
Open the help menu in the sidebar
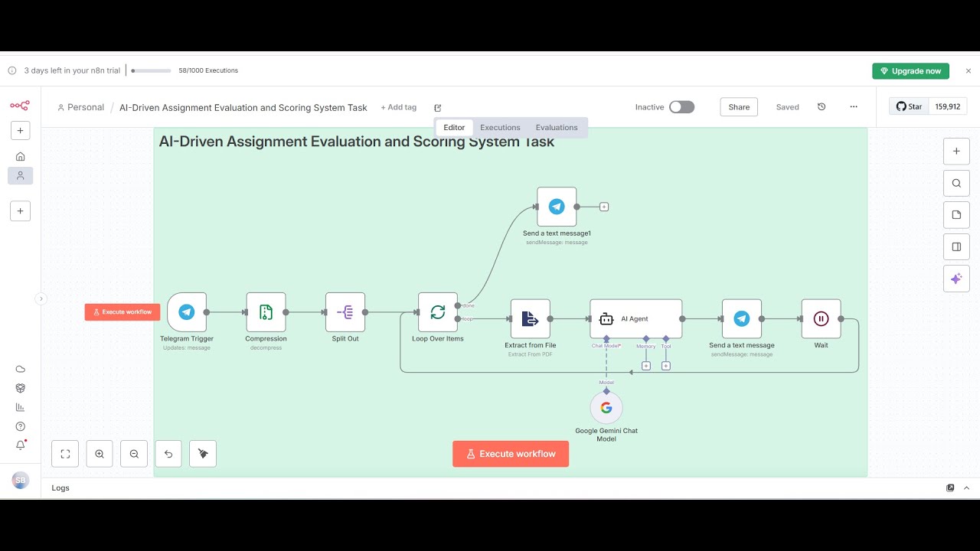[21, 426]
